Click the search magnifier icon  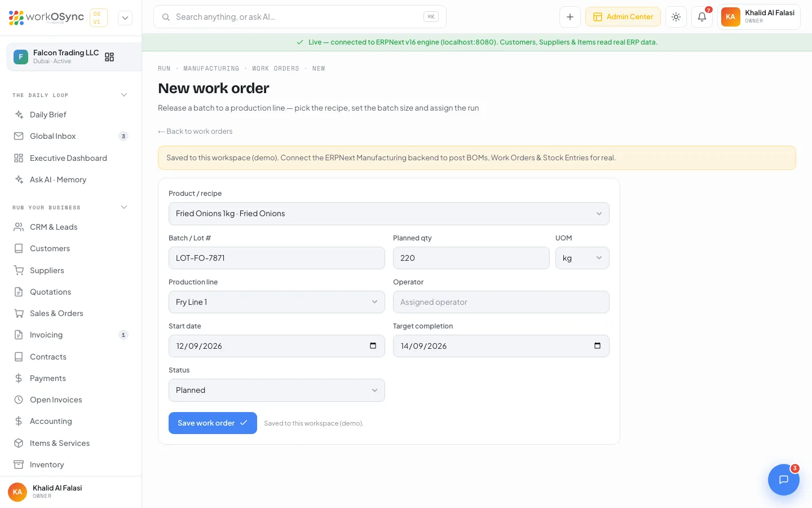(166, 17)
